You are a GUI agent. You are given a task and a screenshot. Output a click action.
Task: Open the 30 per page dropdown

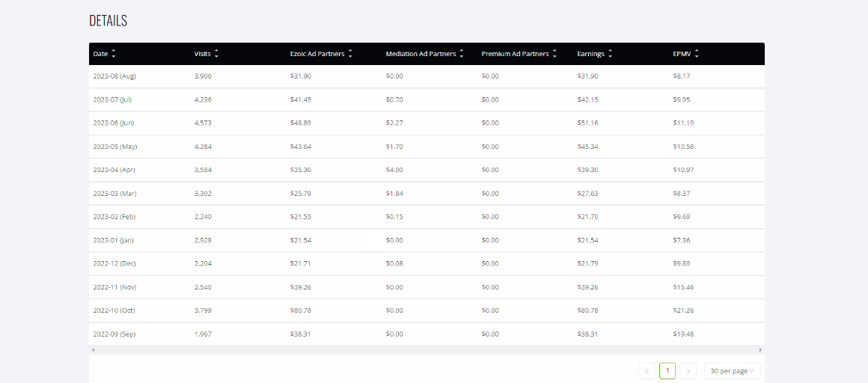pyautogui.click(x=733, y=371)
